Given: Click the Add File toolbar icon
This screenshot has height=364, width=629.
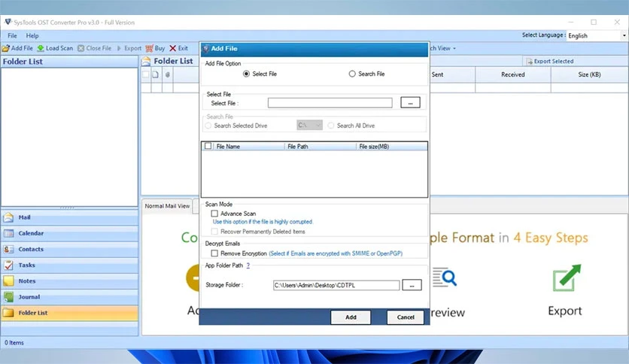Looking at the screenshot, I should 5,48.
